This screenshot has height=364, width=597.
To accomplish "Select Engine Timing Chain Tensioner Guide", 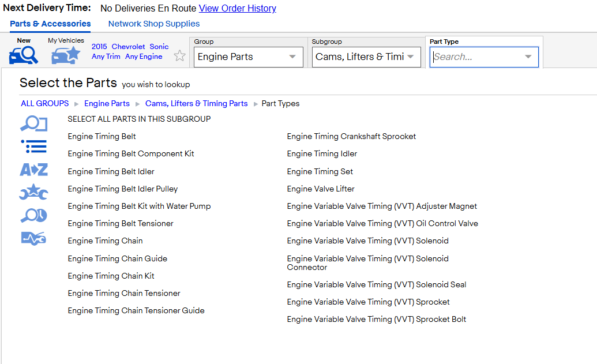I will pyautogui.click(x=136, y=311).
